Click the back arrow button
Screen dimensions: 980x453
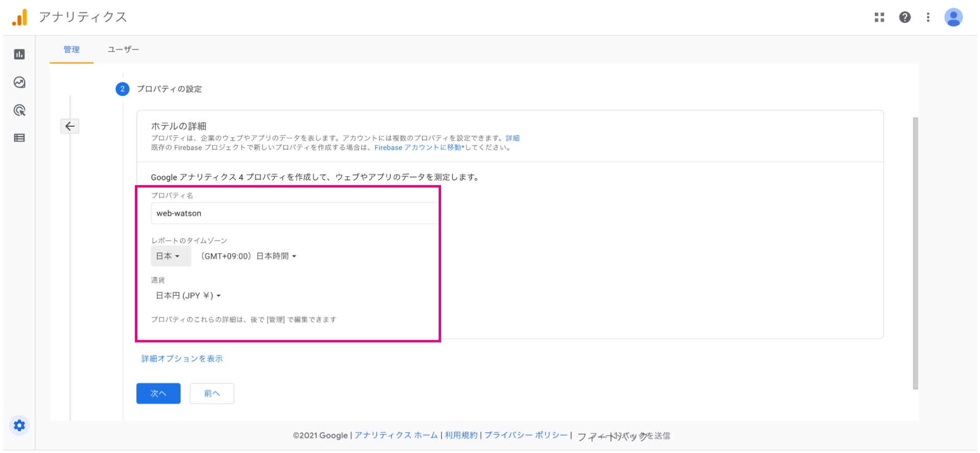tap(70, 126)
